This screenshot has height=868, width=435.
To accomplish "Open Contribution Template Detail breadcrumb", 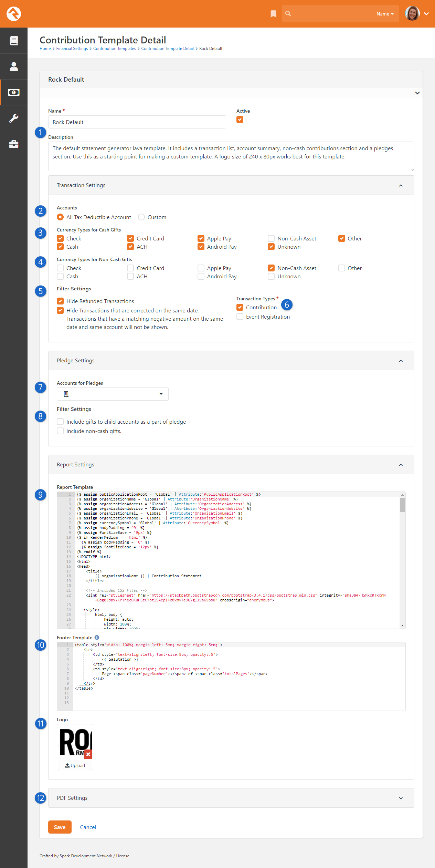I will (x=167, y=49).
